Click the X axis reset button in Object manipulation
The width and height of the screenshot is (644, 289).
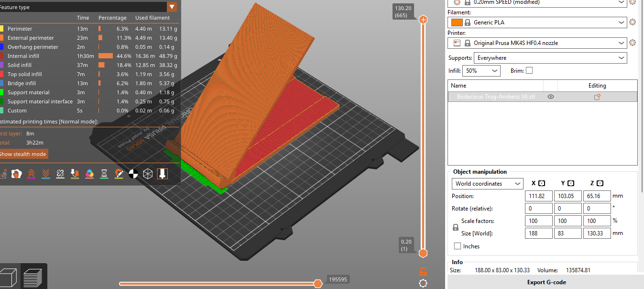[542, 183]
